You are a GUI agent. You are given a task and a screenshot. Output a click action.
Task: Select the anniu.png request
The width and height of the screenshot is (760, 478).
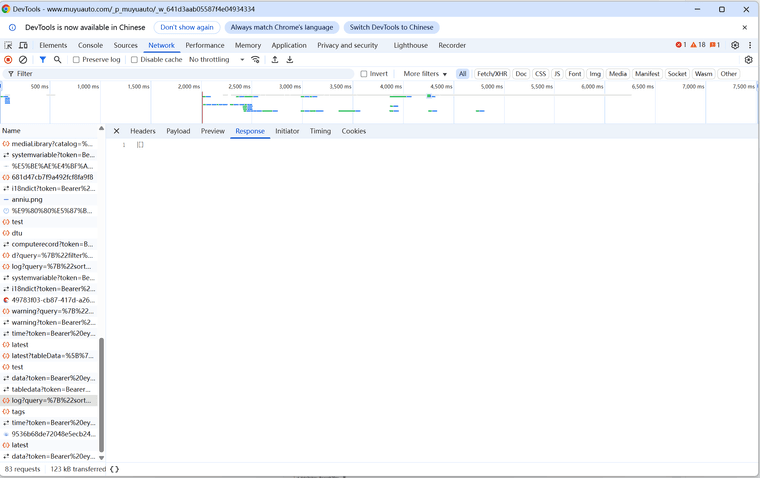click(x=48, y=200)
